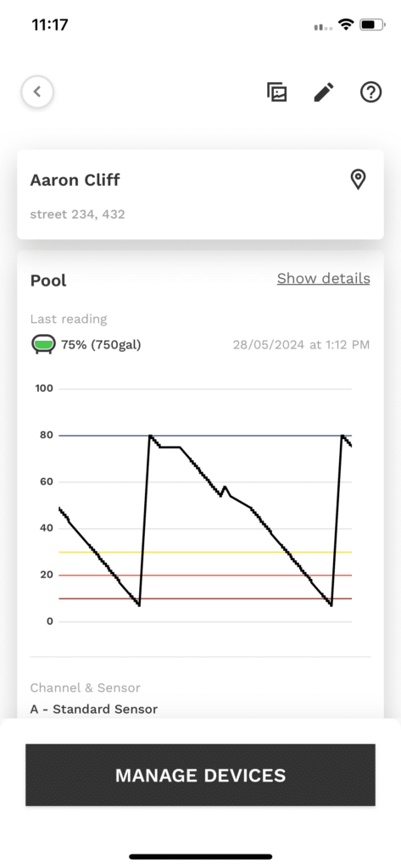Image resolution: width=401 pixels, height=868 pixels.
Task: Tap the 75% (750gal) reading text
Action: click(101, 345)
